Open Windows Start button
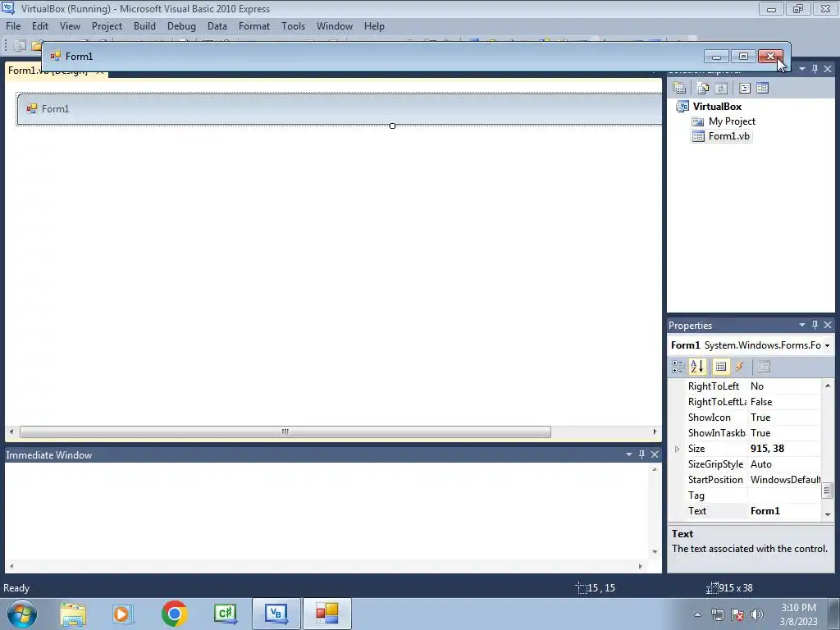This screenshot has height=630, width=840. pos(21,614)
